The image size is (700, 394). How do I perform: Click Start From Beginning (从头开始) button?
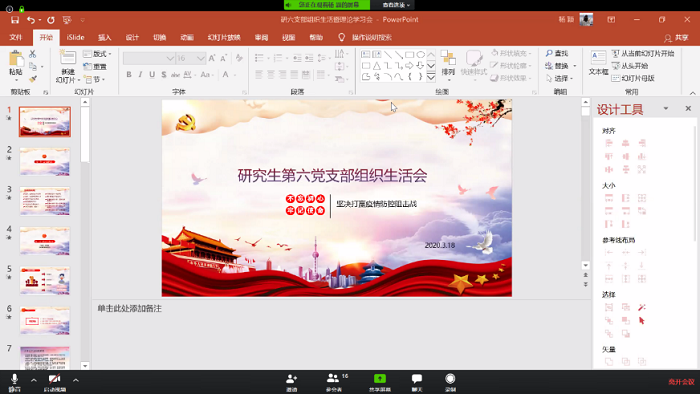click(630, 66)
